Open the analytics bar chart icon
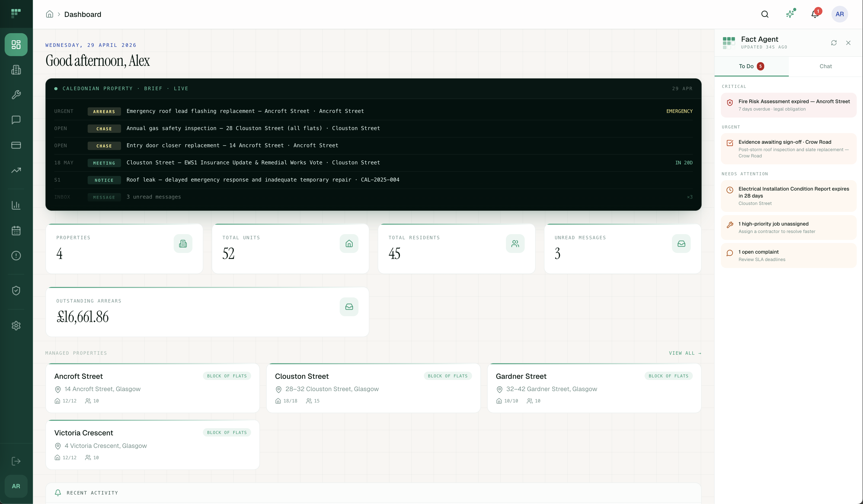Image resolution: width=863 pixels, height=504 pixels. (16, 205)
